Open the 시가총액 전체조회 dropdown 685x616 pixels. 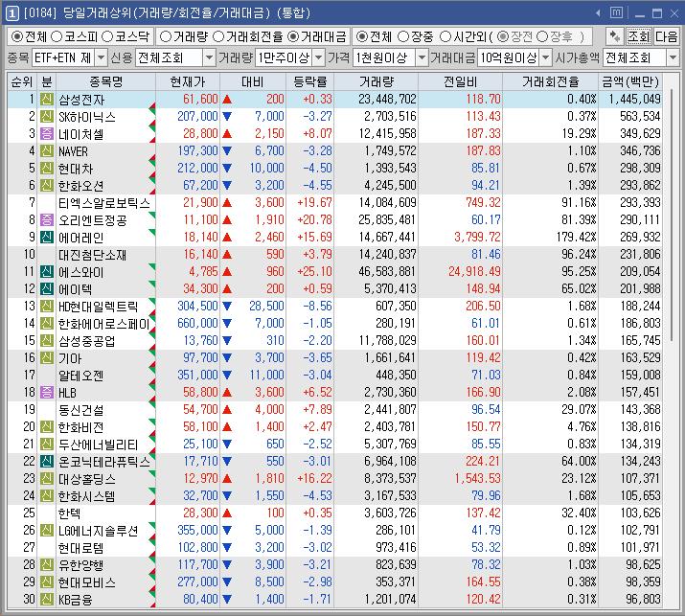(673, 57)
